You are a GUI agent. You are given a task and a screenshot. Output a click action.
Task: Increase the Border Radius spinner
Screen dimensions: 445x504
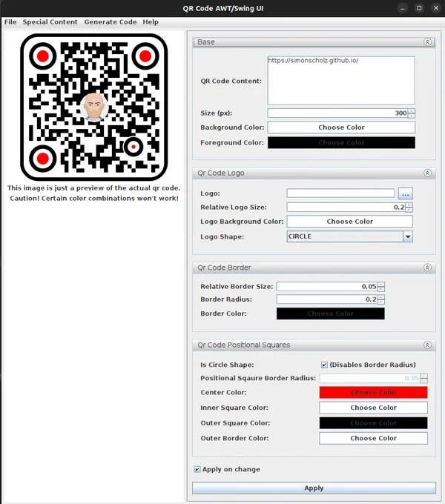click(380, 297)
